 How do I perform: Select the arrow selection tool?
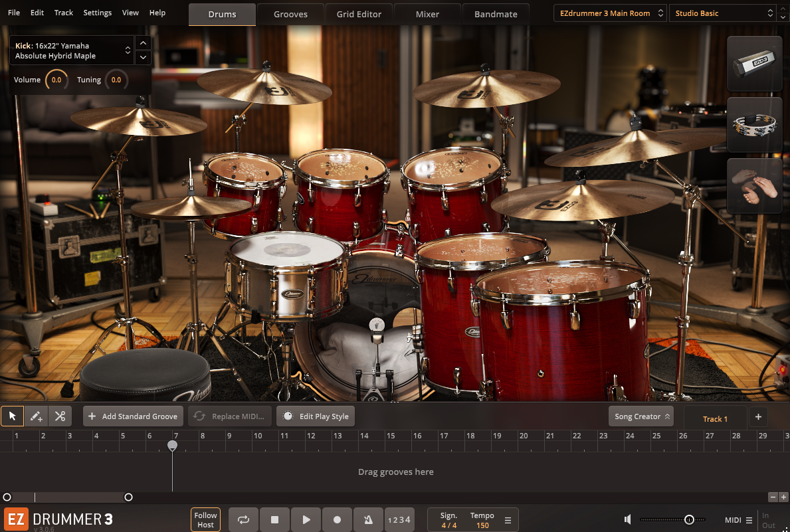(x=12, y=416)
